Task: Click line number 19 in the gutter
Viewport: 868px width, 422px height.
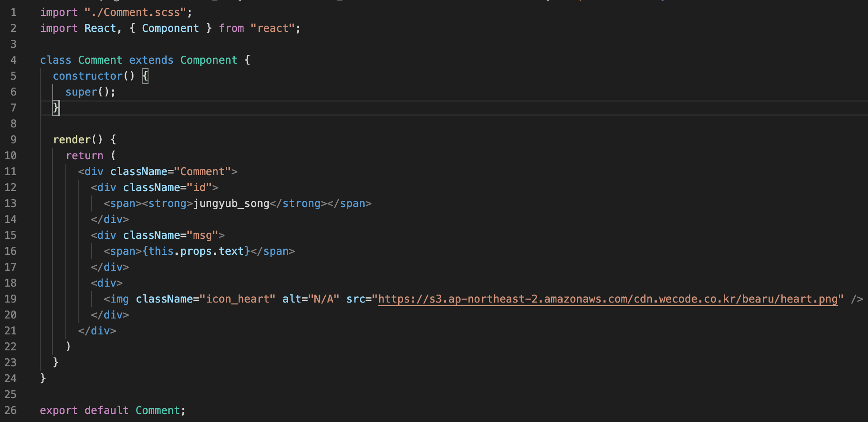Action: [10, 299]
